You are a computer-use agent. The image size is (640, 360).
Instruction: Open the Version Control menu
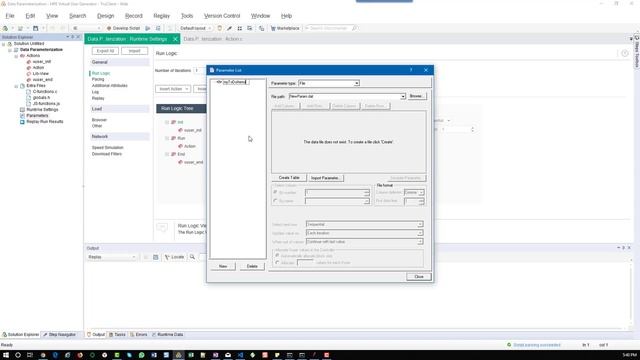222,16
